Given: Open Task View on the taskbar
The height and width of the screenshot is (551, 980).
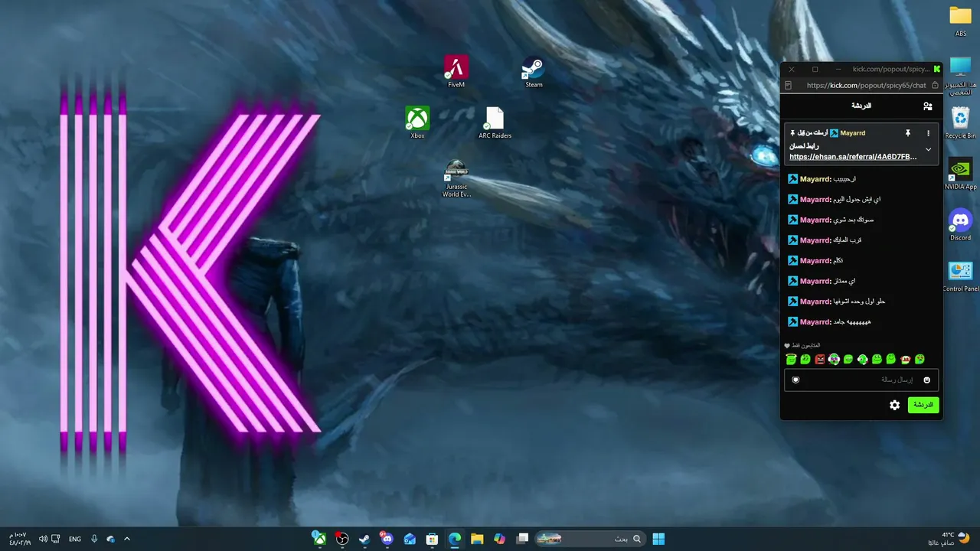Looking at the screenshot, I should coord(522,539).
